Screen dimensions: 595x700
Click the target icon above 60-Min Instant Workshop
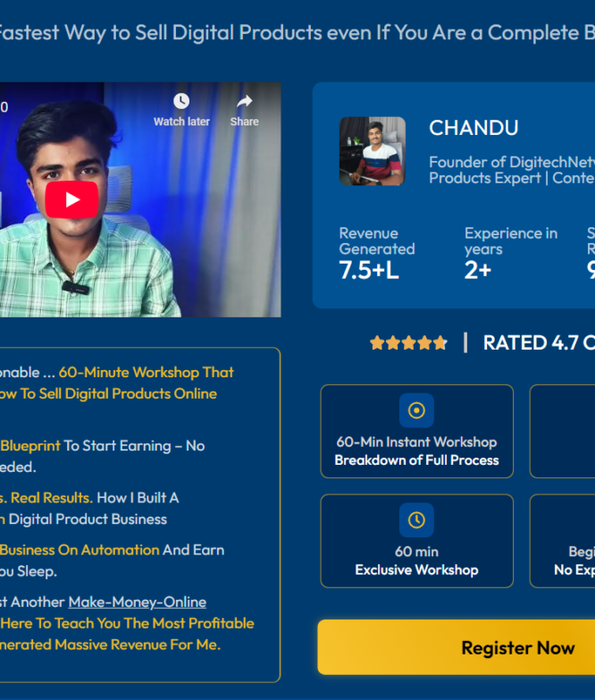[x=416, y=410]
